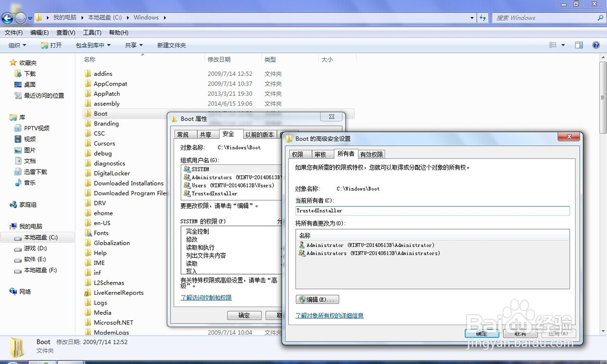Click the Back navigation arrow button

click(7, 18)
